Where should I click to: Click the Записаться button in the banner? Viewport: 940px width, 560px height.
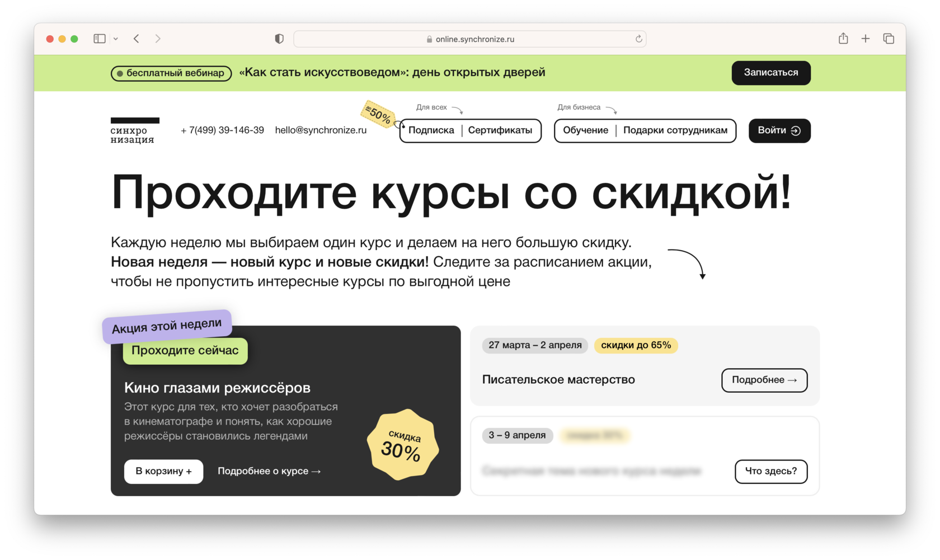click(771, 73)
